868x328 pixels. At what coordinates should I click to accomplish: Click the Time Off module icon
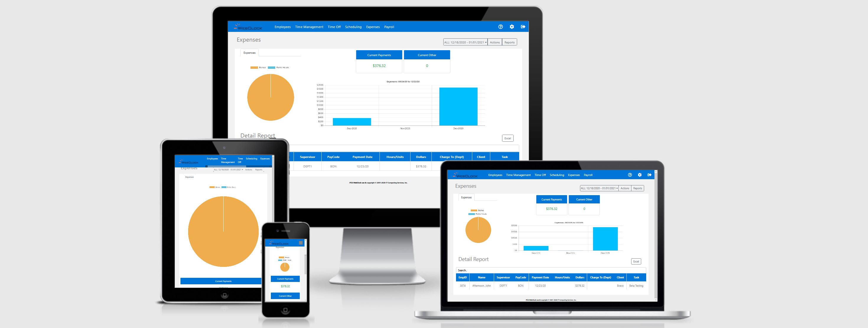click(333, 27)
